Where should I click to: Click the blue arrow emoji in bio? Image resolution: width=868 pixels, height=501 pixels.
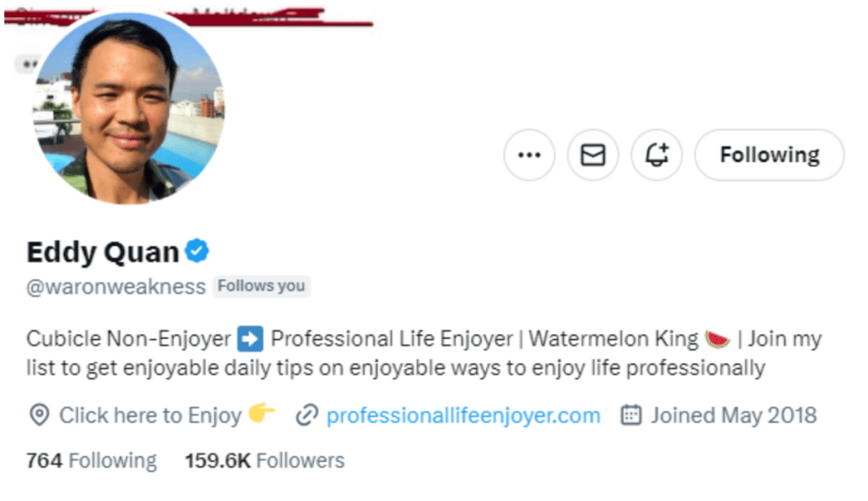[250, 340]
